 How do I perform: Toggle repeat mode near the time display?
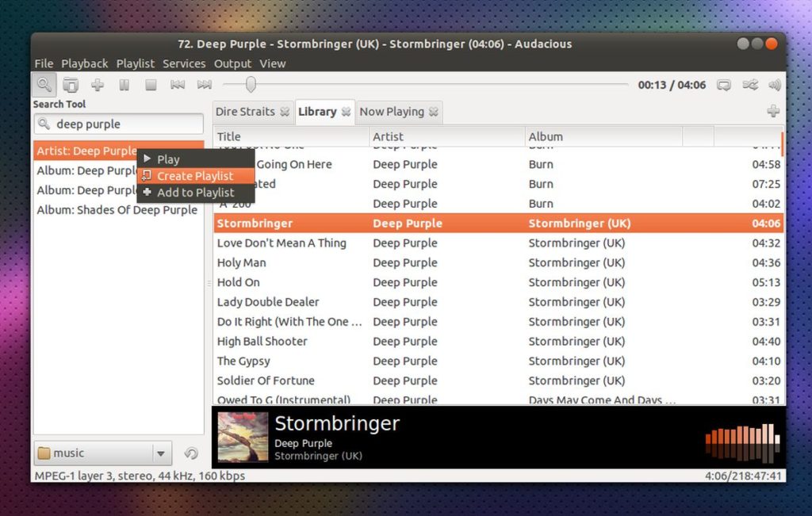click(x=724, y=84)
